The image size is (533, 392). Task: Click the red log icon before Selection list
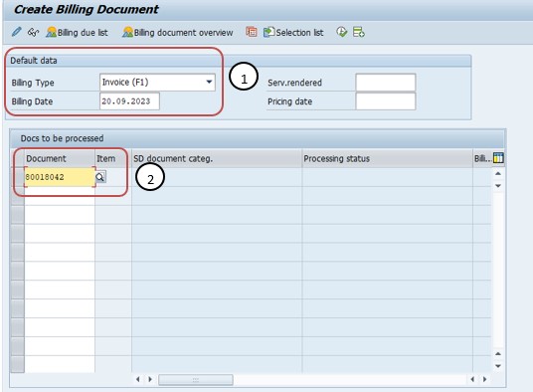(252, 32)
